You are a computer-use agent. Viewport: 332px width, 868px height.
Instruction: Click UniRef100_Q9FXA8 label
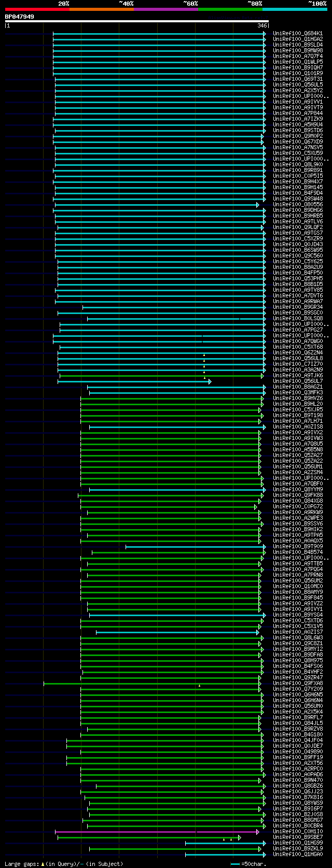pyautogui.click(x=298, y=683)
